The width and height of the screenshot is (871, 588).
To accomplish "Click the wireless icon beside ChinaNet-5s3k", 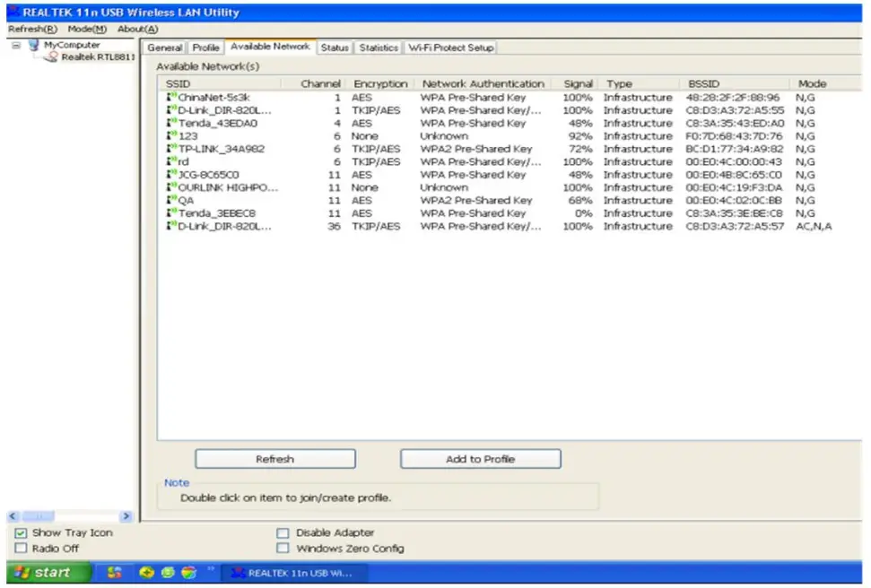I will click(x=171, y=97).
